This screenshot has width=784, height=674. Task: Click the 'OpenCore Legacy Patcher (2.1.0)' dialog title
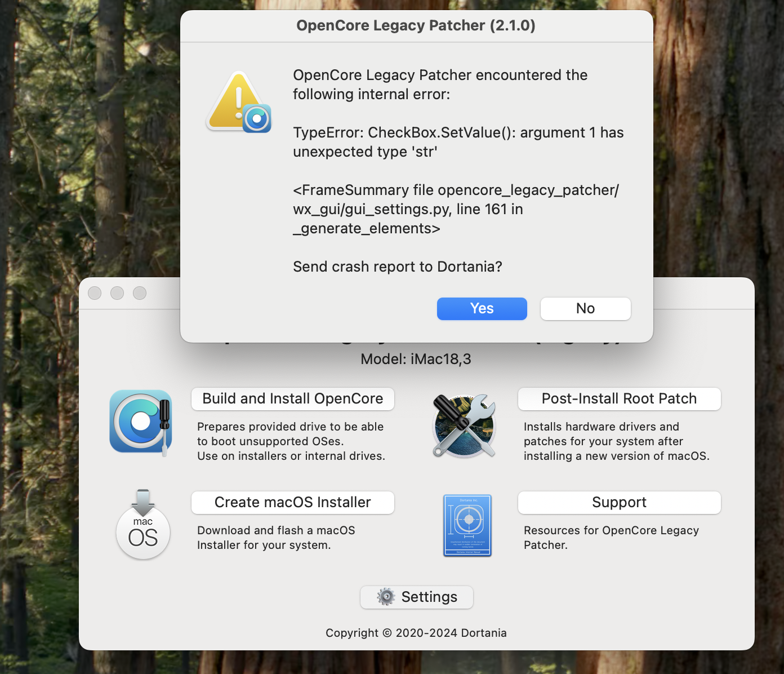pyautogui.click(x=416, y=26)
